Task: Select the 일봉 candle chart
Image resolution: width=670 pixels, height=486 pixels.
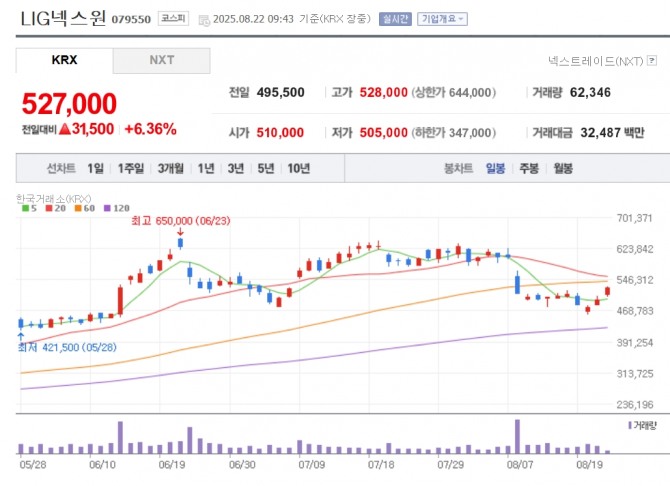Action: click(x=495, y=168)
